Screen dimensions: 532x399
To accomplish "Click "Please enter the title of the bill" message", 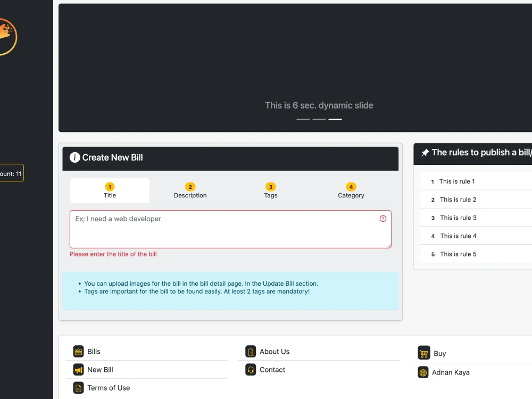I will 113,254.
